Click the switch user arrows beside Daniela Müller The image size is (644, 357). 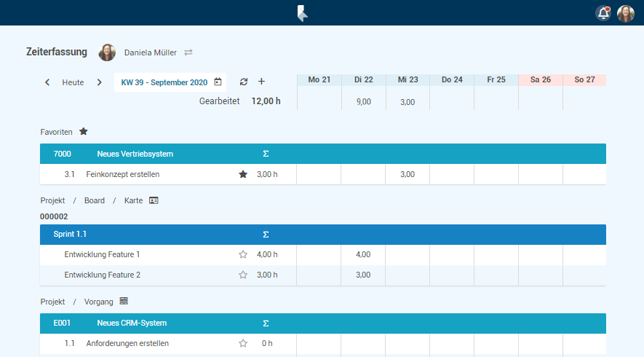(x=188, y=52)
